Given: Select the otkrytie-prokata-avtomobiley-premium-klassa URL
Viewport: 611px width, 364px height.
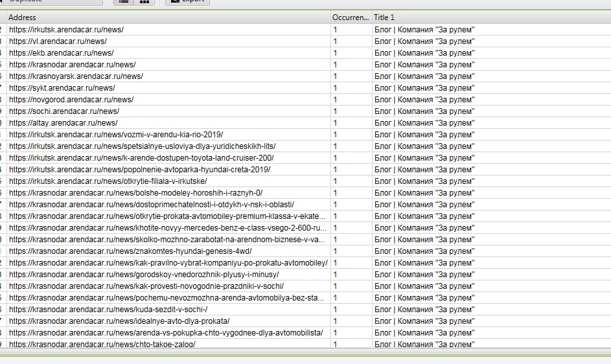Looking at the screenshot, I should pyautogui.click(x=167, y=216).
